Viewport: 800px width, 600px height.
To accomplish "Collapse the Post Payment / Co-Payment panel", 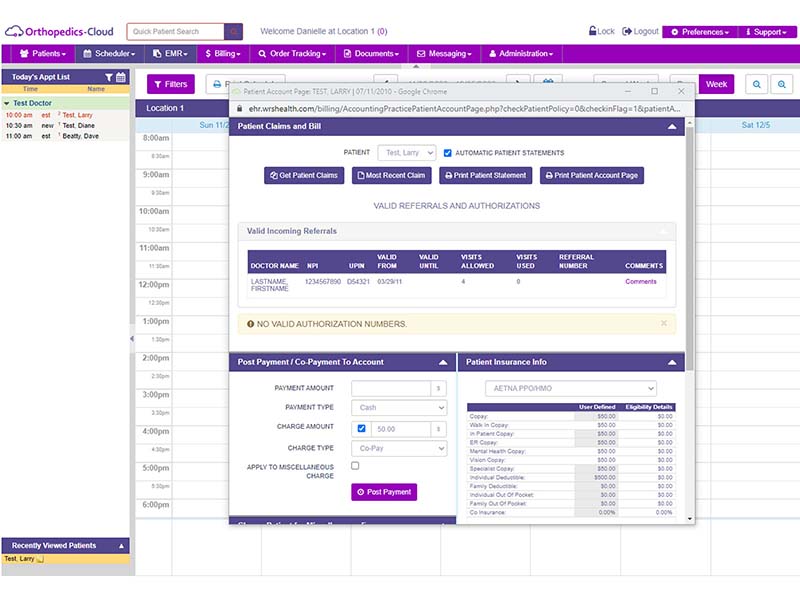I will click(443, 362).
